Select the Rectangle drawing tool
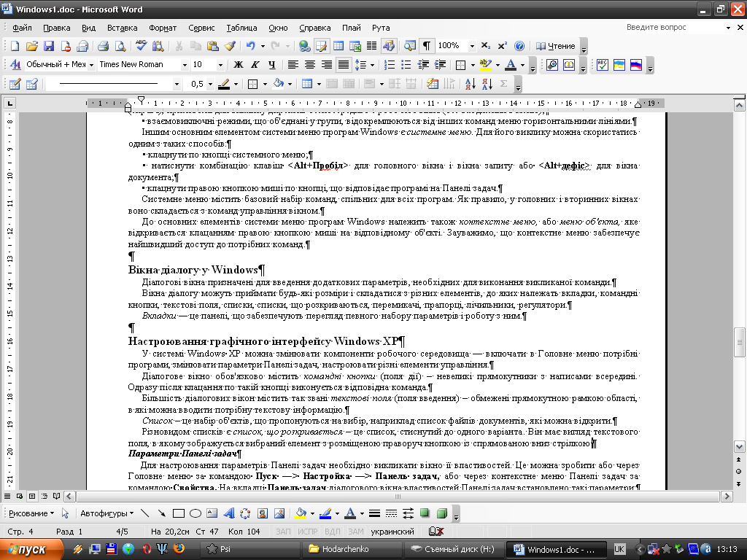The image size is (747, 560). coord(179,513)
